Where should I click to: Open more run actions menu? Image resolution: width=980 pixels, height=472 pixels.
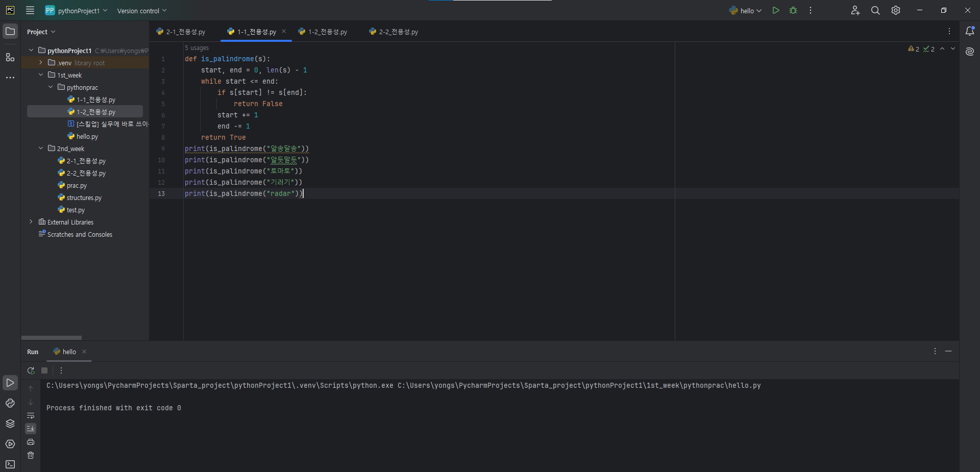coord(811,10)
